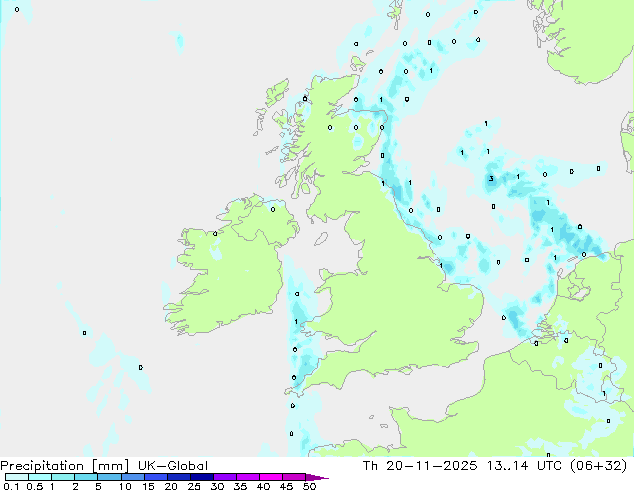Click the '0.1' legend scale label
Screen dimensions: 634x490
(x=11, y=486)
